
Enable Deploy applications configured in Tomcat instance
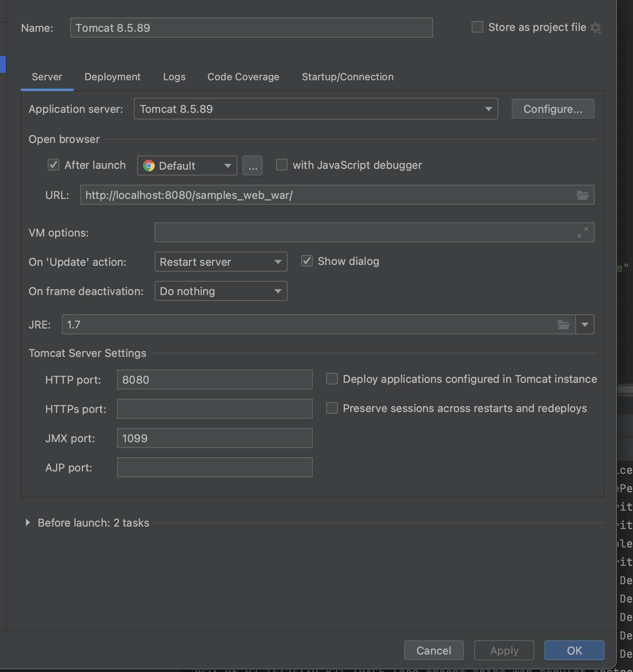(332, 379)
